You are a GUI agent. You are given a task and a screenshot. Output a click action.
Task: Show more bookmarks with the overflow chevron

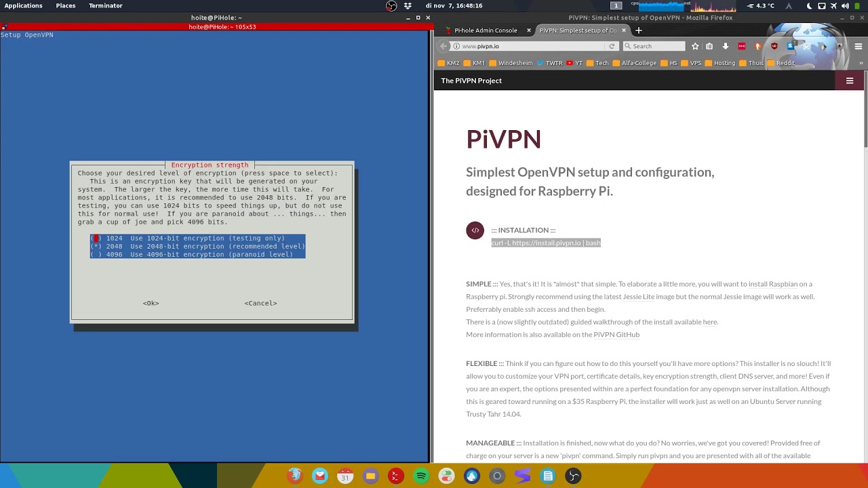click(x=861, y=63)
